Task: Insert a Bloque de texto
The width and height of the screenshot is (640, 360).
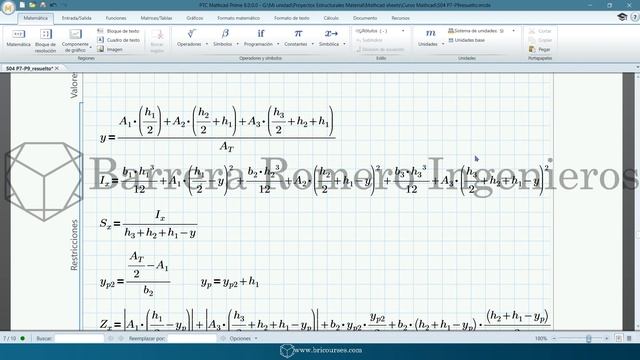Action: [118, 31]
